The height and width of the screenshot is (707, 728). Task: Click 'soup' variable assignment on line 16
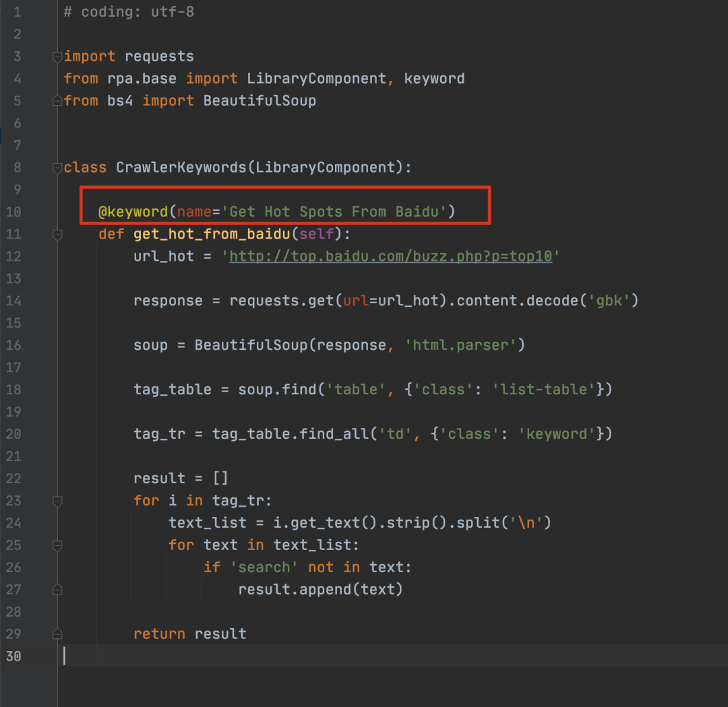coord(150,345)
